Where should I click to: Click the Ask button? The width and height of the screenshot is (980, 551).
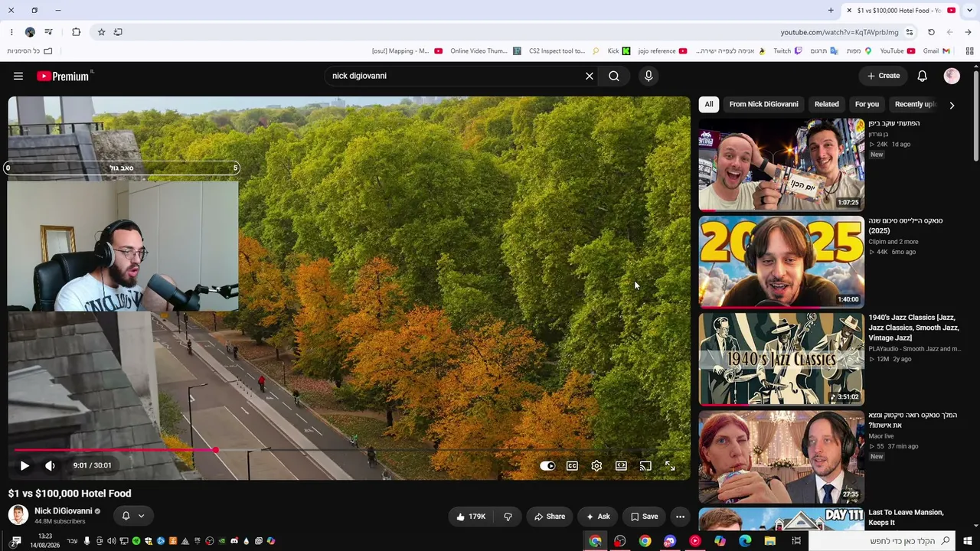pos(597,517)
